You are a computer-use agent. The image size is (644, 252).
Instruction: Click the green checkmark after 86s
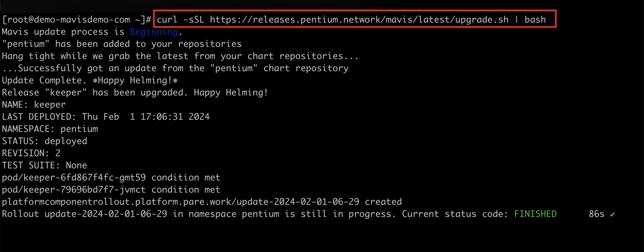point(612,214)
